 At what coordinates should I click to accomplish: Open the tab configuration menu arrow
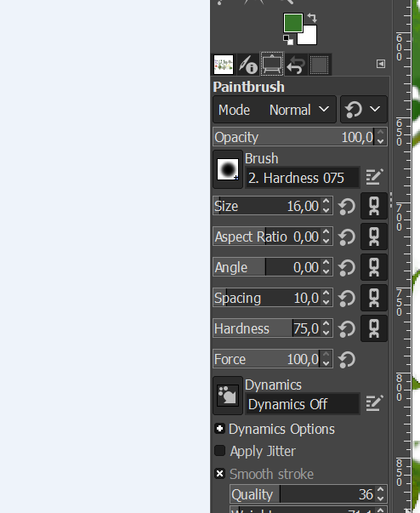381,64
